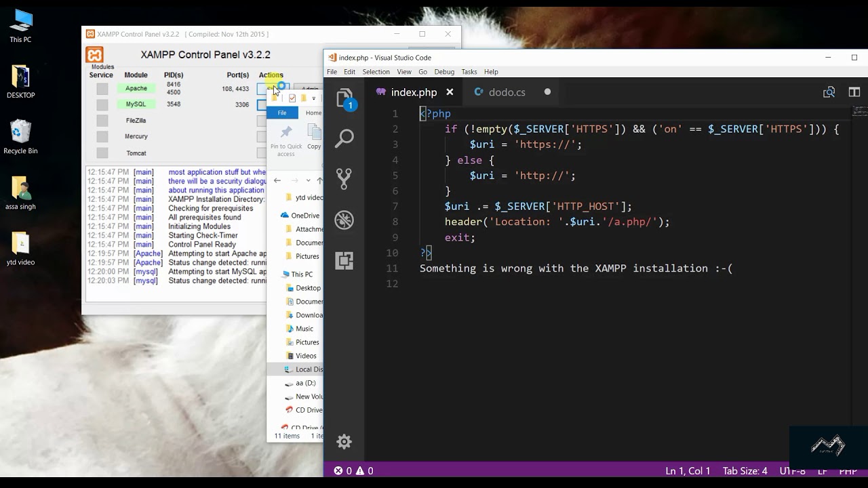
Task: Open recent locations dropdown in File Explorer
Action: [x=309, y=180]
